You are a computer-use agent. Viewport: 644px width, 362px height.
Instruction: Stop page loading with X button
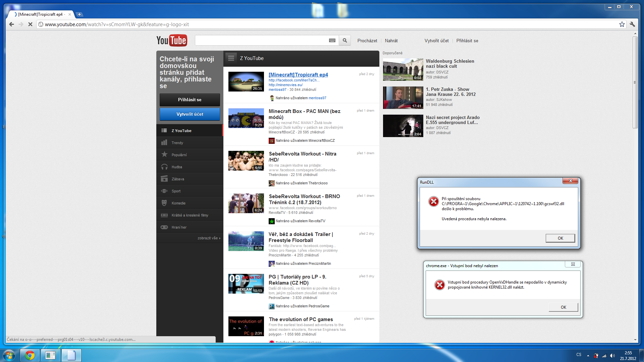click(30, 24)
